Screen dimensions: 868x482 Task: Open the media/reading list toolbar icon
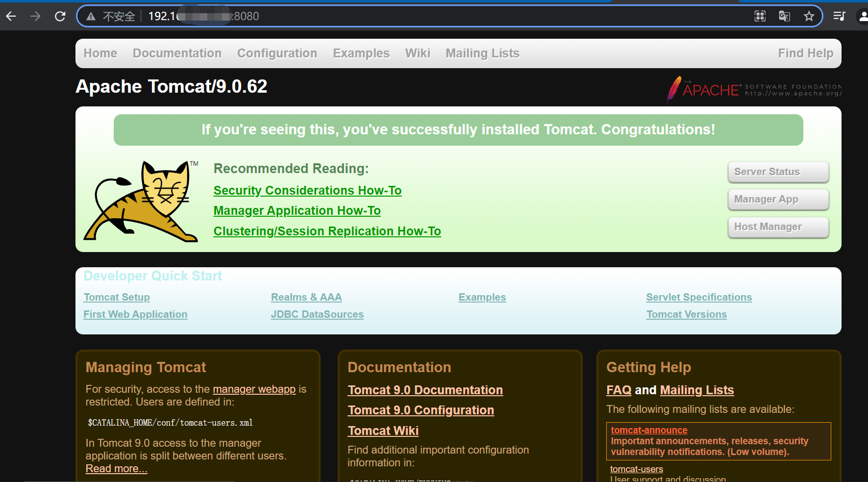click(x=839, y=16)
